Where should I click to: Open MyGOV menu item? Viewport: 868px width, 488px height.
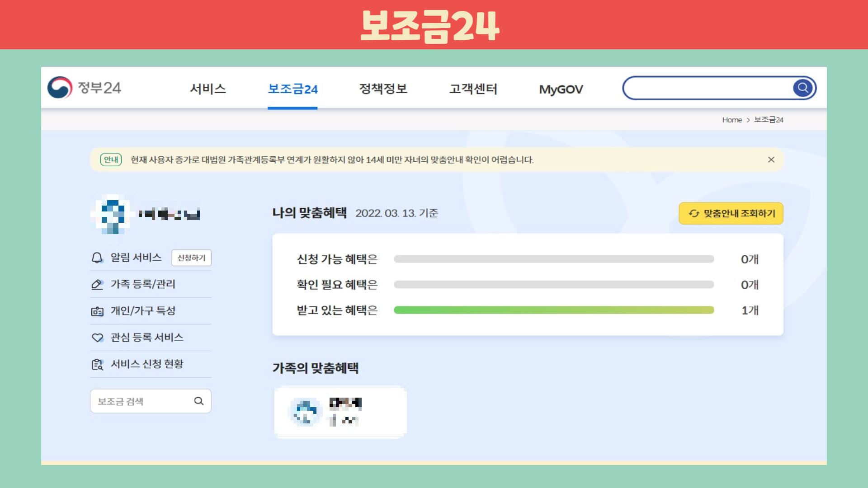561,89
